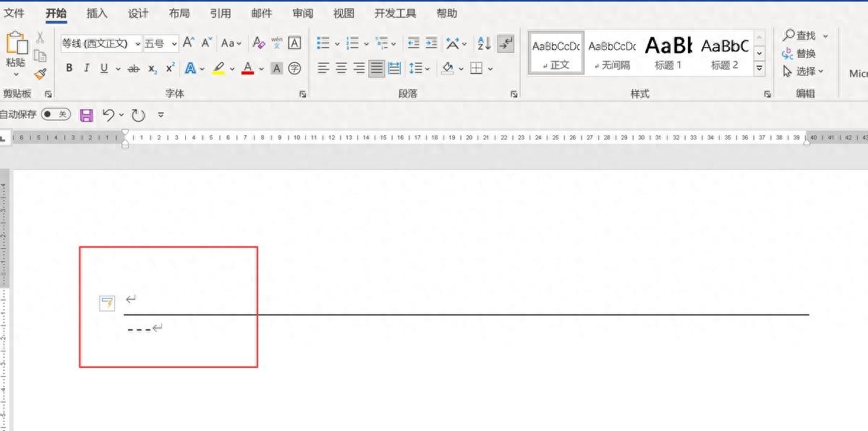Toggle show paragraph marks button

(506, 43)
